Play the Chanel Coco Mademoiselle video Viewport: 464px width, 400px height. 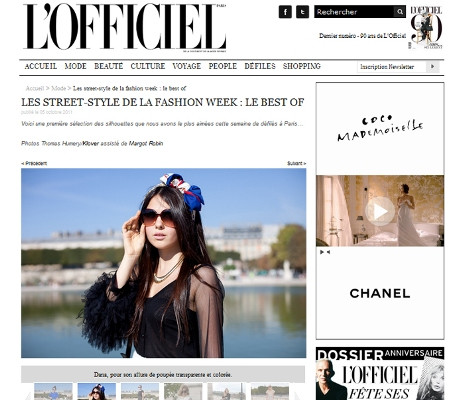380,211
